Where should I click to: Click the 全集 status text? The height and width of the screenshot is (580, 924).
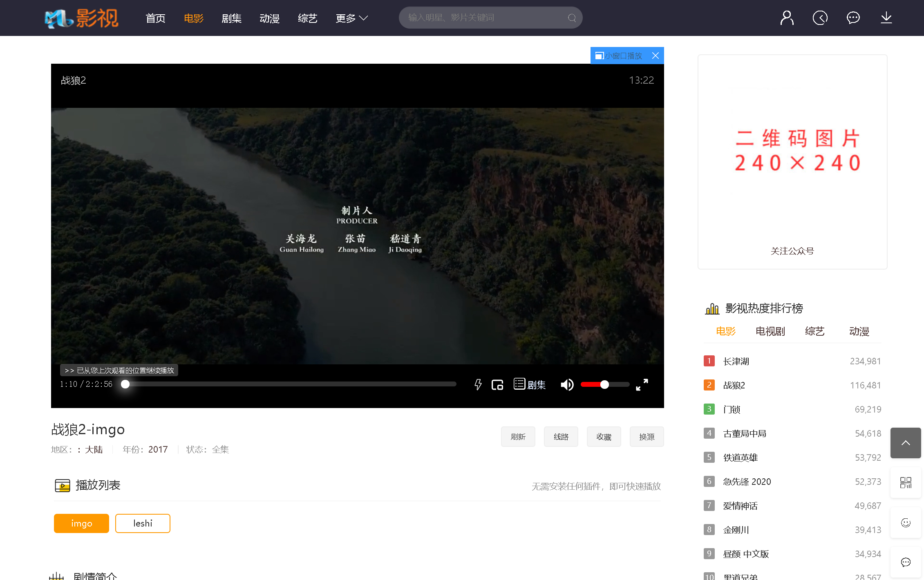tap(220, 450)
